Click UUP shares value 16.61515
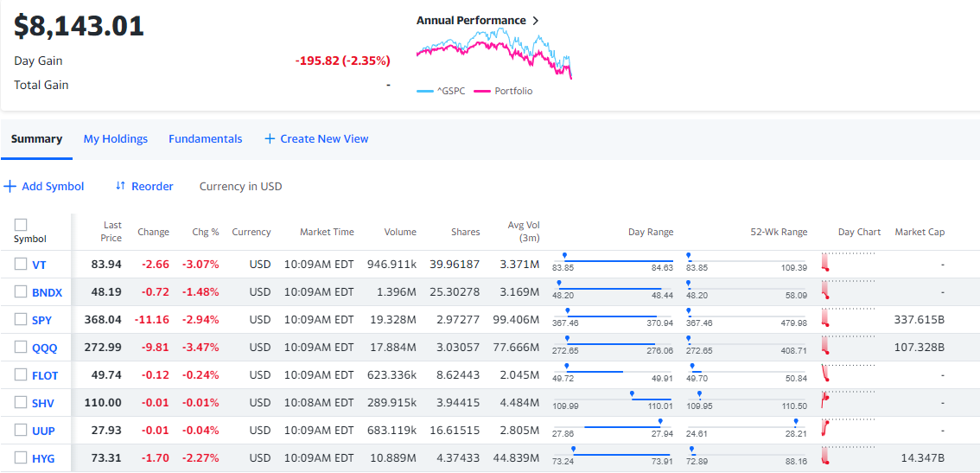The height and width of the screenshot is (473, 980). coord(455,431)
